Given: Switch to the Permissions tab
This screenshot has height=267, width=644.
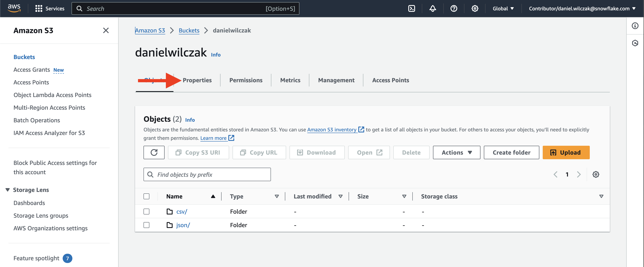Looking at the screenshot, I should coord(246,80).
